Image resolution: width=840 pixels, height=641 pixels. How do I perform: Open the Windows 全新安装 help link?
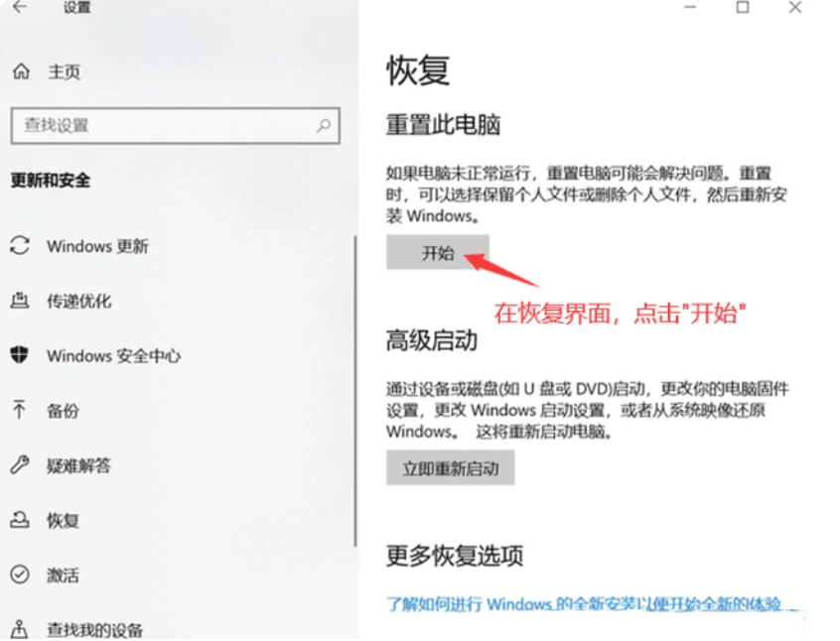[x=592, y=604]
